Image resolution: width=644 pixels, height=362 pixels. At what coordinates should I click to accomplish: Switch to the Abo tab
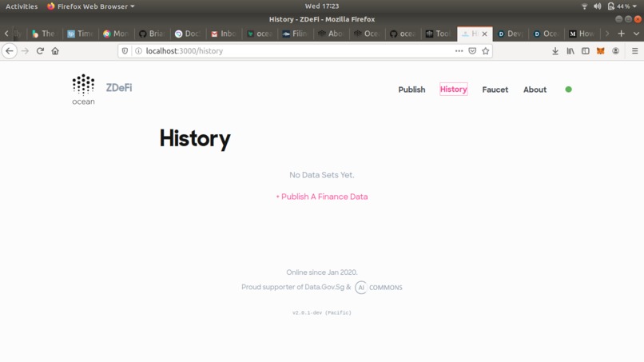click(x=331, y=34)
